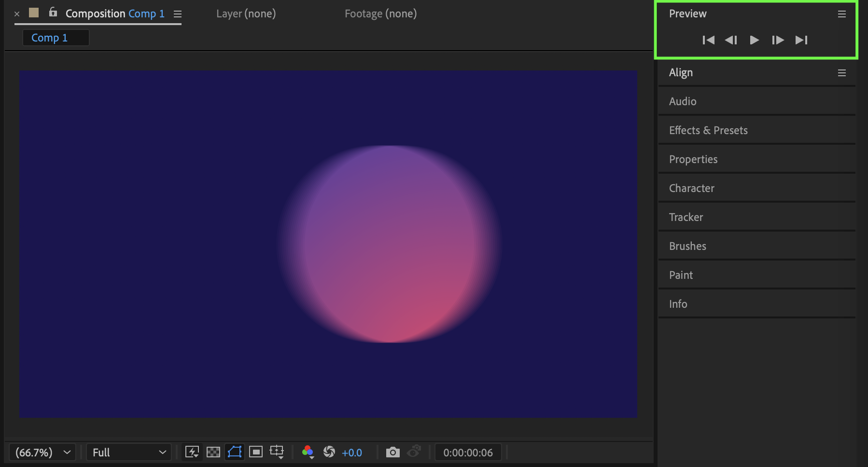Open the Preview panel menu
The width and height of the screenshot is (868, 467).
(x=842, y=14)
